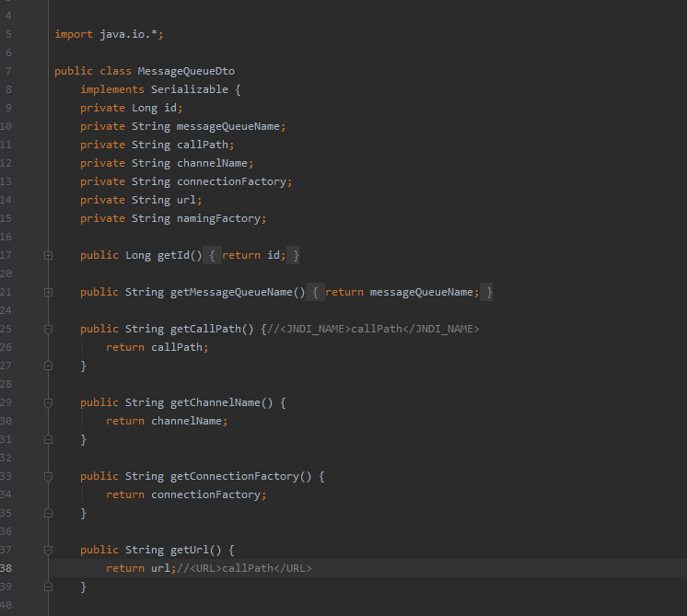687x616 pixels.
Task: Expand the folded getId() method
Action: coord(49,255)
